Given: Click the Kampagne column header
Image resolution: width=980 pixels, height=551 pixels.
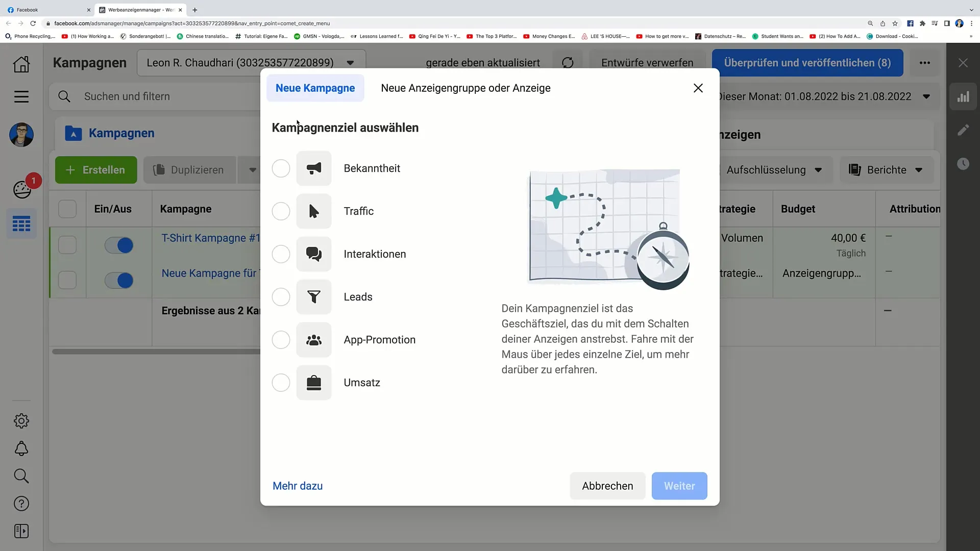Looking at the screenshot, I should pyautogui.click(x=186, y=209).
